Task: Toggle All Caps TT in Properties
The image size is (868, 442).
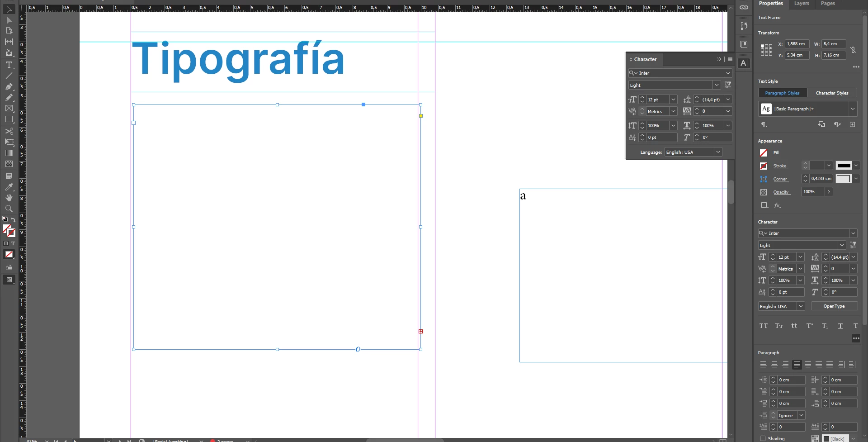Action: point(764,326)
